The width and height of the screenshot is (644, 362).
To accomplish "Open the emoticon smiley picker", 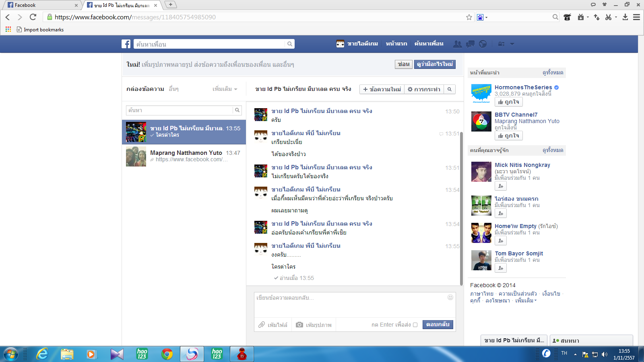I will (450, 297).
